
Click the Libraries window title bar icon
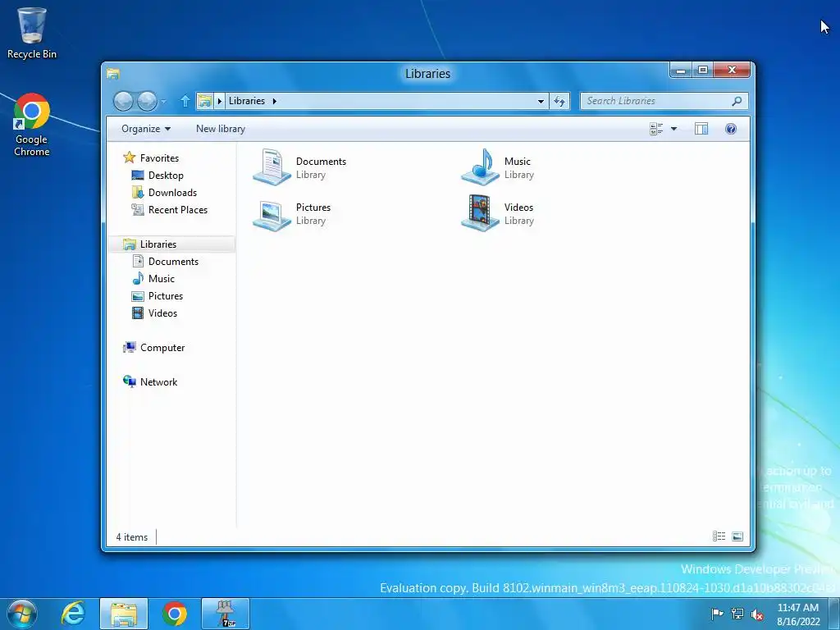[113, 73]
